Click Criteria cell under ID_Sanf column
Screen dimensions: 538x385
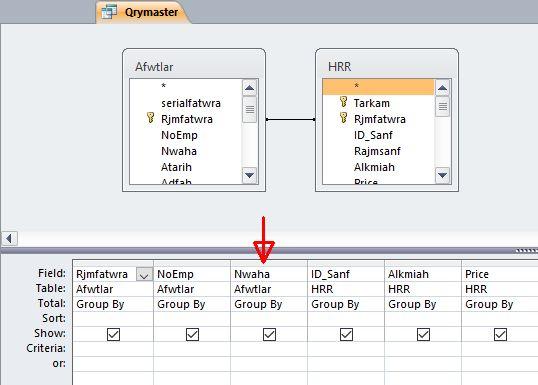346,349
